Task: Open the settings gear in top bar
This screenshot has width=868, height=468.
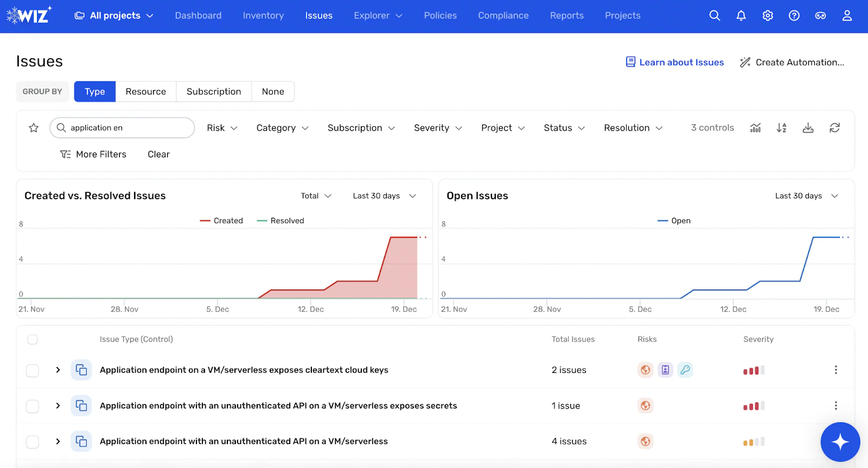Action: (768, 16)
